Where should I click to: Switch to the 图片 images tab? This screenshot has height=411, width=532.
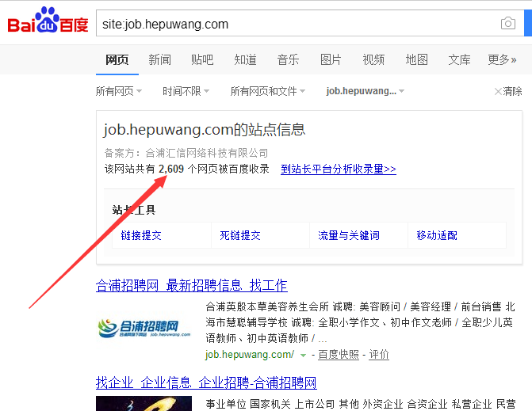[x=331, y=59]
